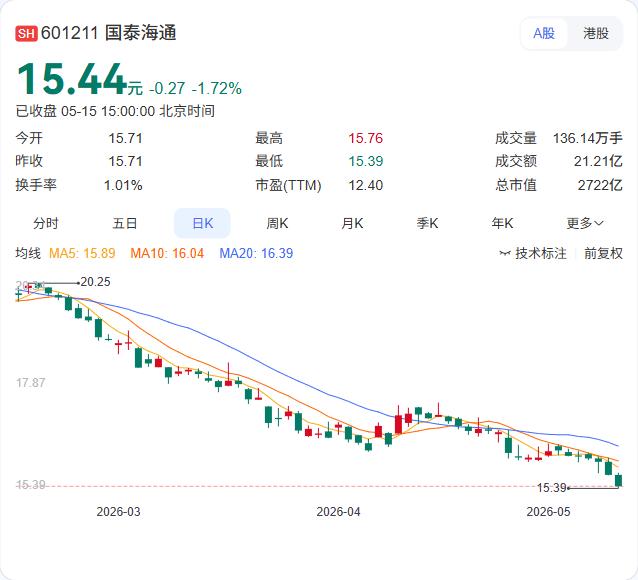Image resolution: width=638 pixels, height=580 pixels.
Task: Click the 前复权 adjustment option
Action: 603,254
